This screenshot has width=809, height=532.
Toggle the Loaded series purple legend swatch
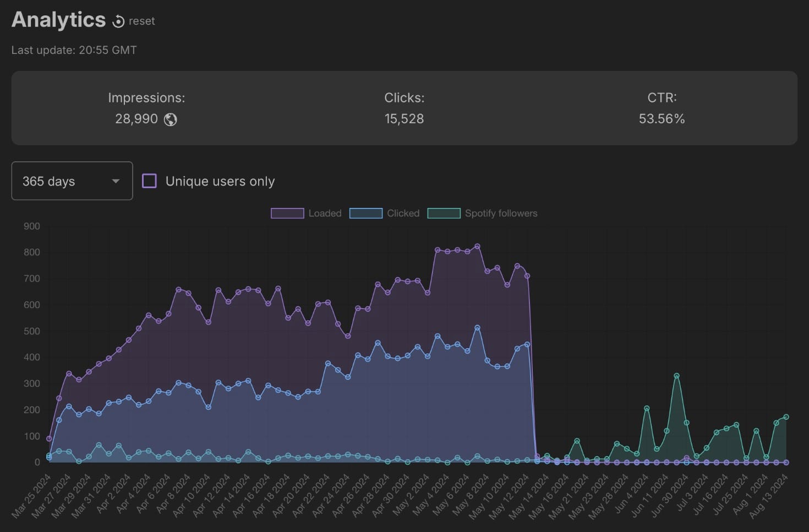click(x=287, y=213)
